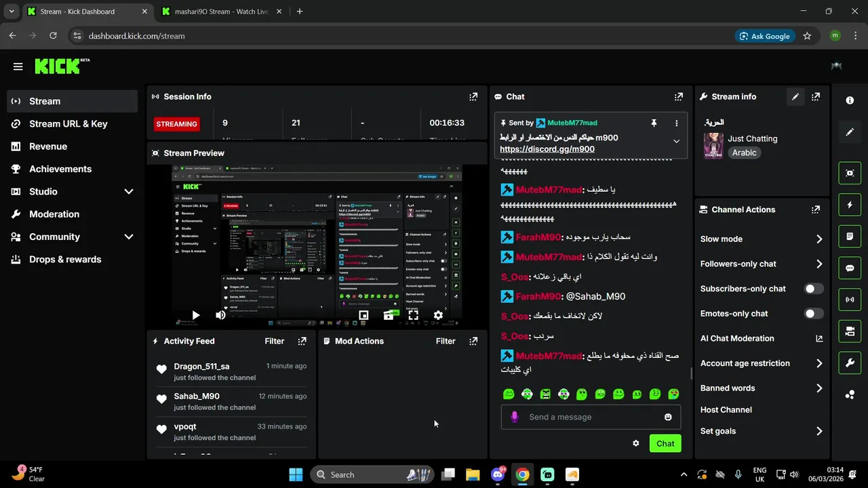This screenshot has height=488, width=868.
Task: Click the purple microphone icon in message box
Action: tap(514, 417)
